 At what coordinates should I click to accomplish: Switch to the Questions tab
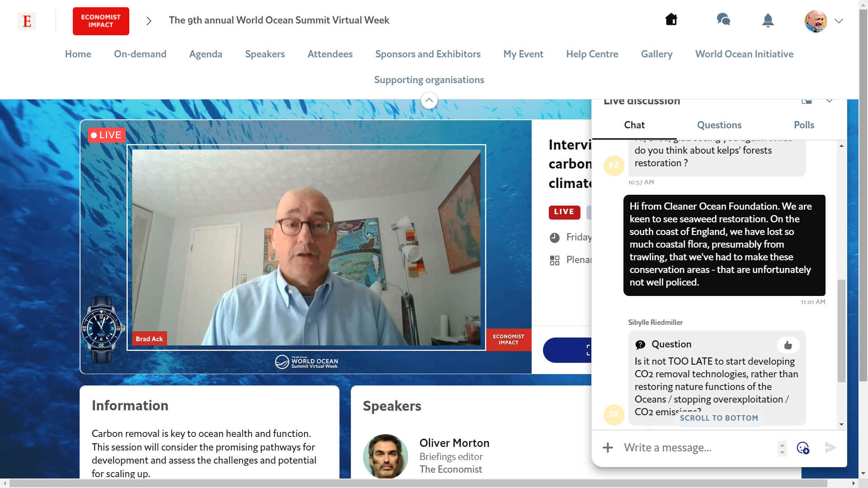719,125
